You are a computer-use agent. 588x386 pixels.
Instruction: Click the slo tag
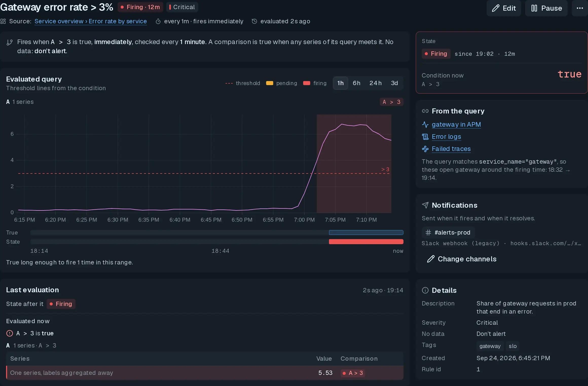click(x=512, y=346)
